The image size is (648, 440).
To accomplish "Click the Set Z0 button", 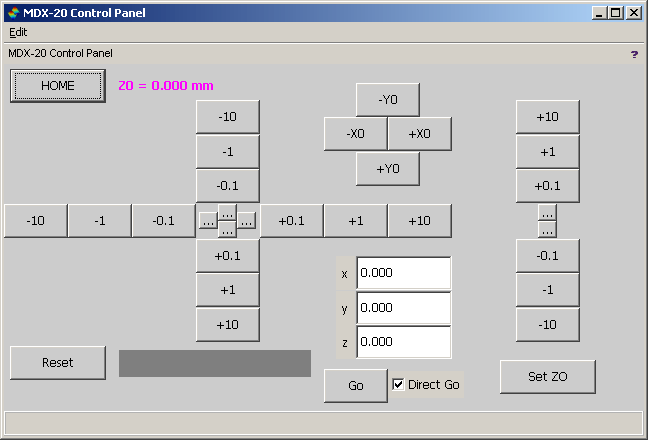I will (x=548, y=376).
